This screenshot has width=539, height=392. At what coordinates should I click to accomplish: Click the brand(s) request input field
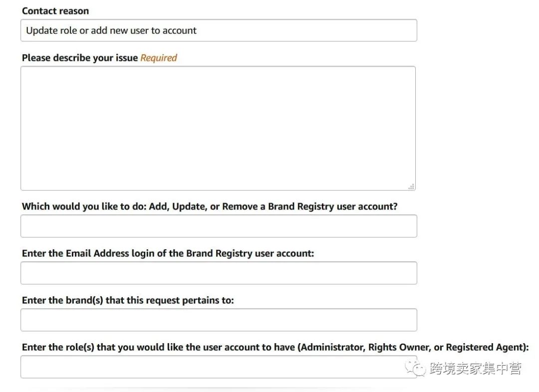click(219, 320)
